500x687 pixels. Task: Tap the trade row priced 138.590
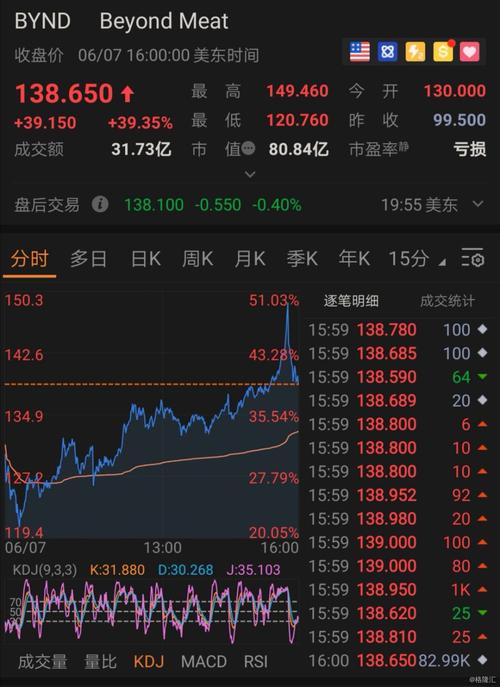click(397, 377)
